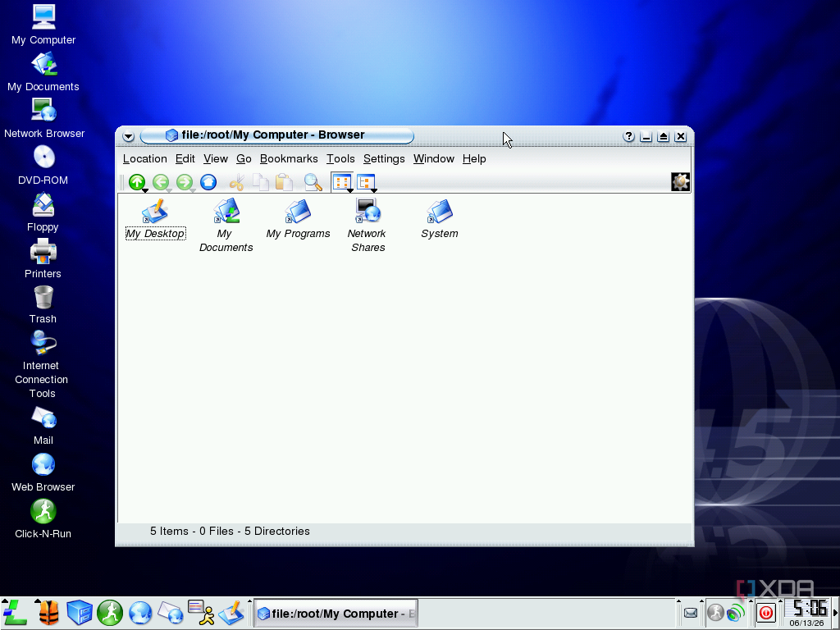Select the Floppy desktop icon
The image size is (840, 630).
43,212
